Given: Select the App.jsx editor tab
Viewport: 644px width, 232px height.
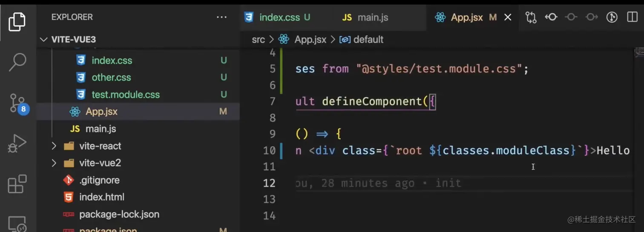Looking at the screenshot, I should click(x=466, y=17).
